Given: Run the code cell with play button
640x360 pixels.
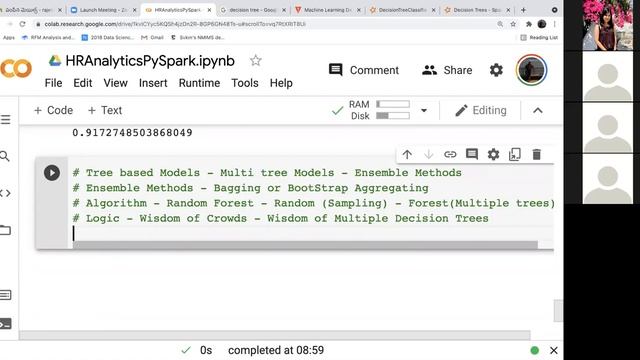Looking at the screenshot, I should [x=52, y=173].
